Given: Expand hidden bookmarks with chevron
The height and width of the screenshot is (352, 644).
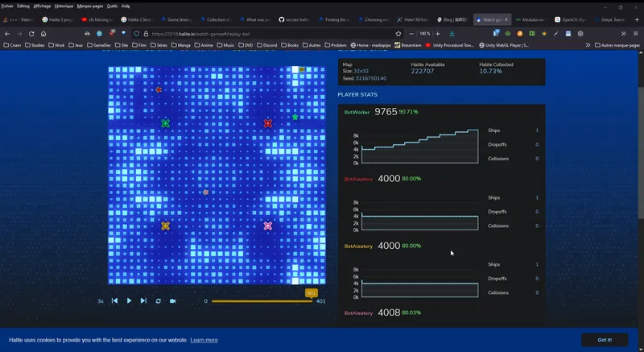Looking at the screenshot, I should 588,45.
